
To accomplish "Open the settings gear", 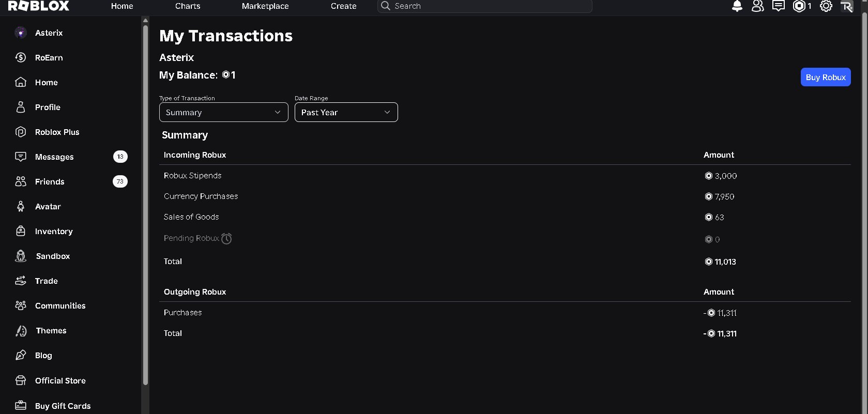I will pos(826,6).
